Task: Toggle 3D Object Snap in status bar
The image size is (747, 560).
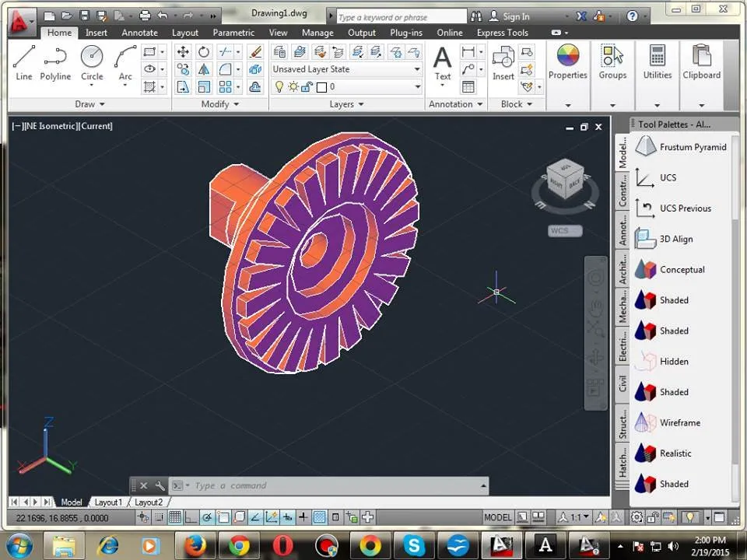Action: tap(239, 517)
